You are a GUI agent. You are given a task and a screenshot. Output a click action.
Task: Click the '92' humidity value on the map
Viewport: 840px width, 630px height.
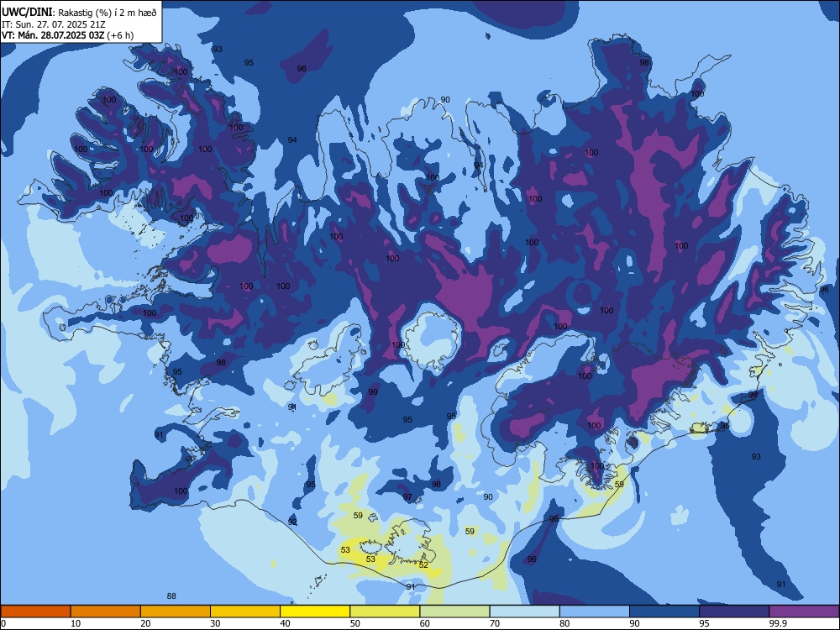(292, 522)
